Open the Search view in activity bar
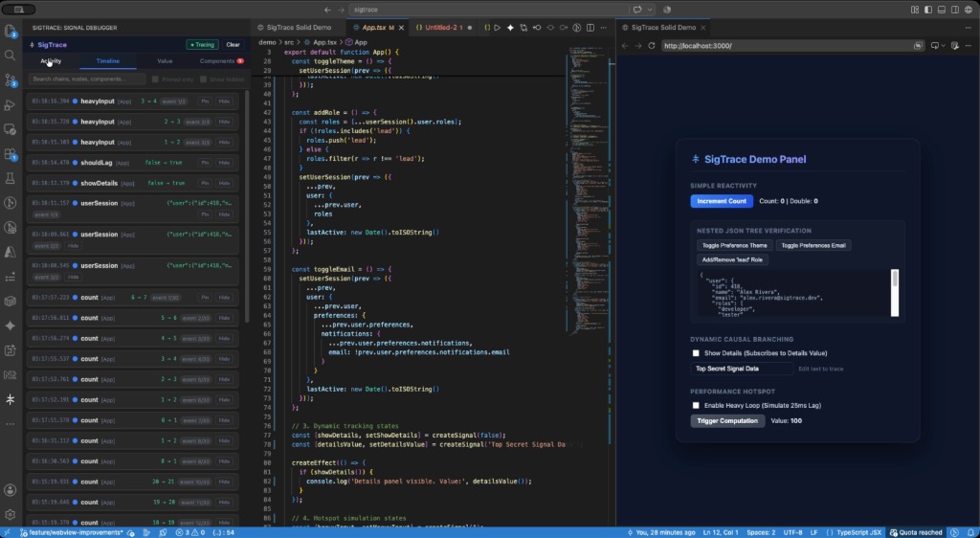The image size is (980, 538). click(10, 55)
